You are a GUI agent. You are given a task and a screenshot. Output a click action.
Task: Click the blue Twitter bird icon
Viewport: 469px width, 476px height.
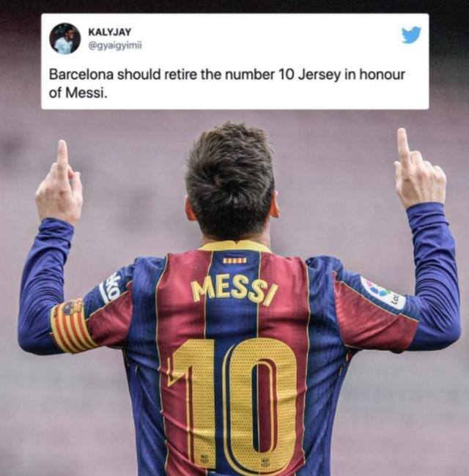pyautogui.click(x=412, y=35)
